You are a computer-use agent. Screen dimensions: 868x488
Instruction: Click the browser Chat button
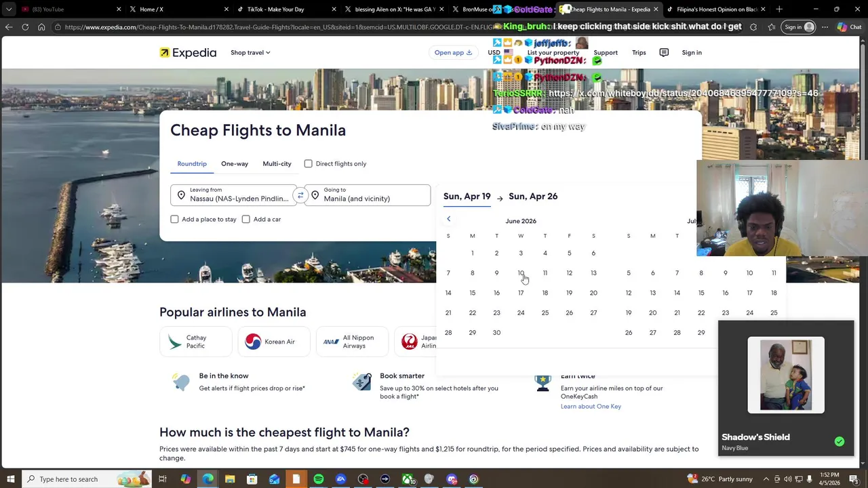pyautogui.click(x=850, y=27)
